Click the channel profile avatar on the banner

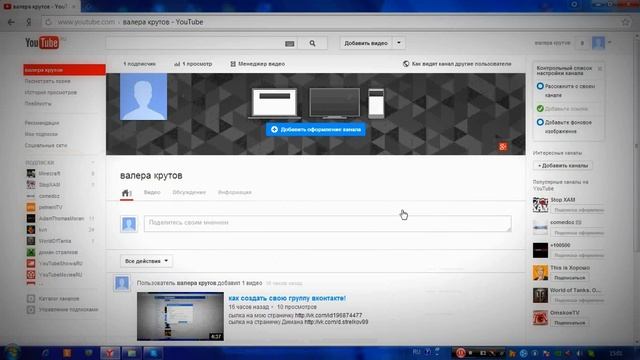pyautogui.click(x=144, y=97)
